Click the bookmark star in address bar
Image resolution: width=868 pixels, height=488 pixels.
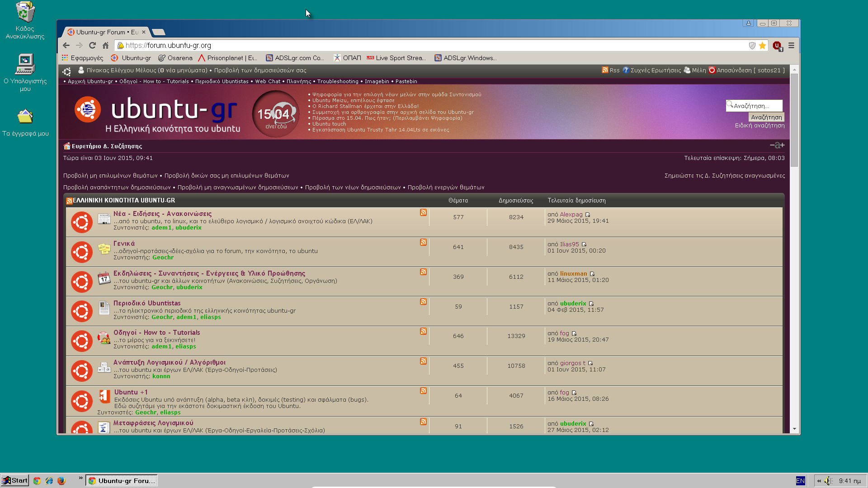(x=763, y=45)
